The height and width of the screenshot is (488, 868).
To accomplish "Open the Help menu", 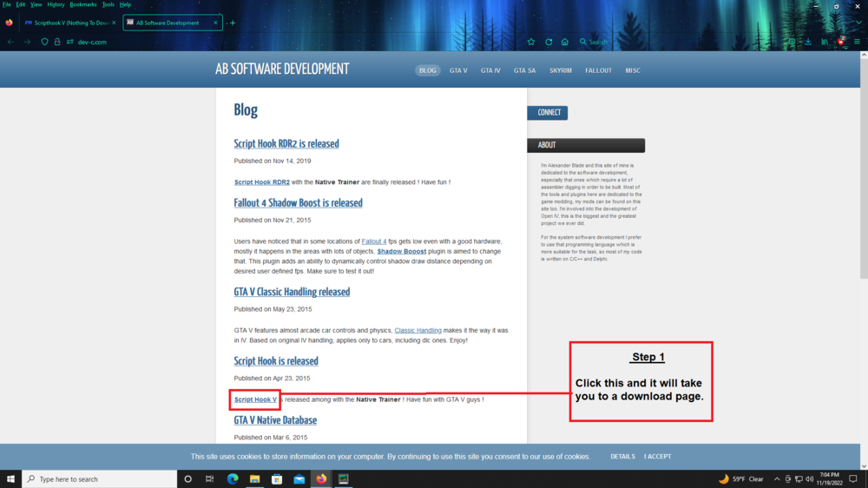I will coord(125,4).
